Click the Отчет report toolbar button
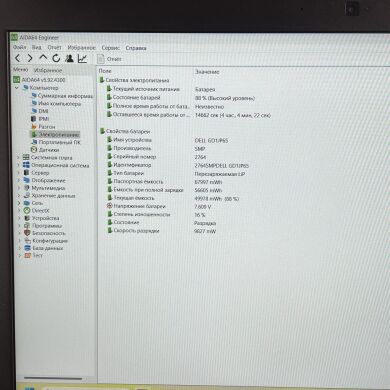The width and height of the screenshot is (390, 390). click(x=109, y=59)
